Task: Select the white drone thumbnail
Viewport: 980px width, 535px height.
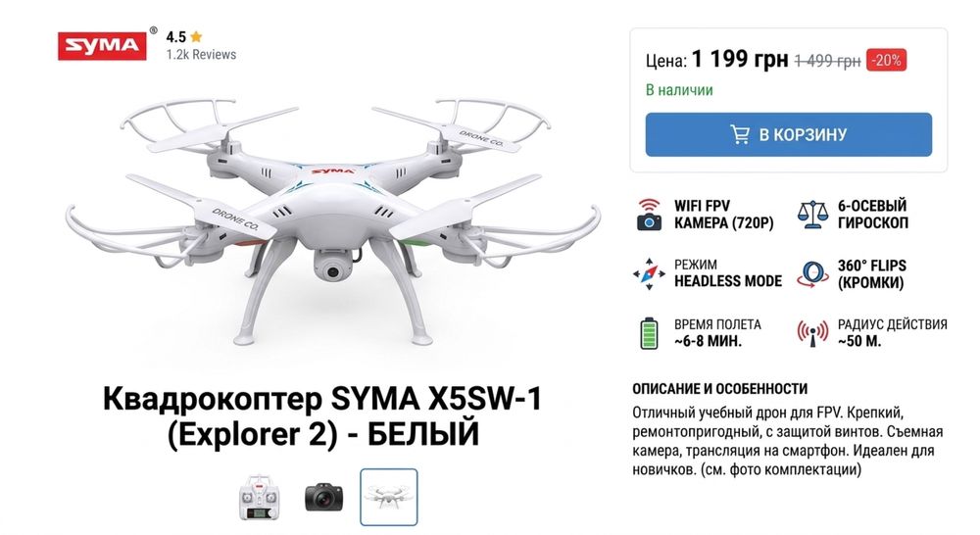Action: pyautogui.click(x=388, y=498)
